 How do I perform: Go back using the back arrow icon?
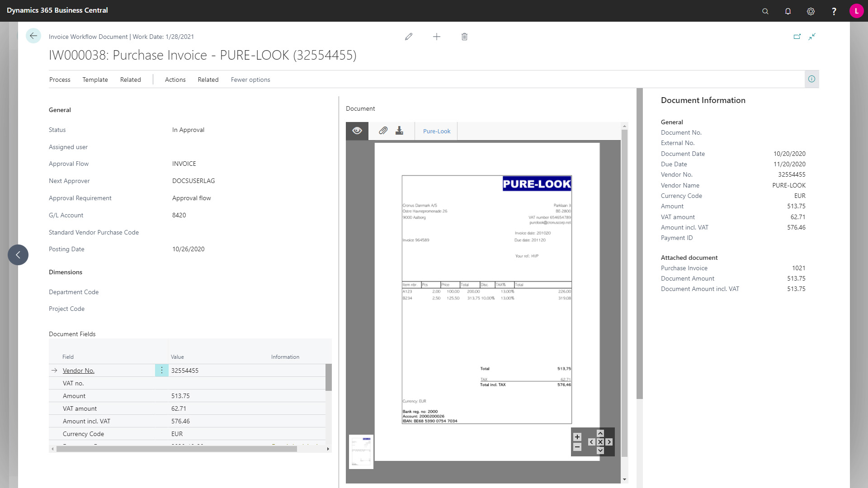point(33,36)
